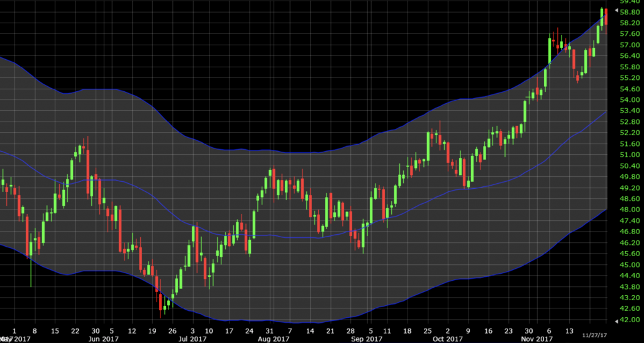Select the tall green candle above Nov 6
Viewport: 644px width, 343px height.
point(550,50)
